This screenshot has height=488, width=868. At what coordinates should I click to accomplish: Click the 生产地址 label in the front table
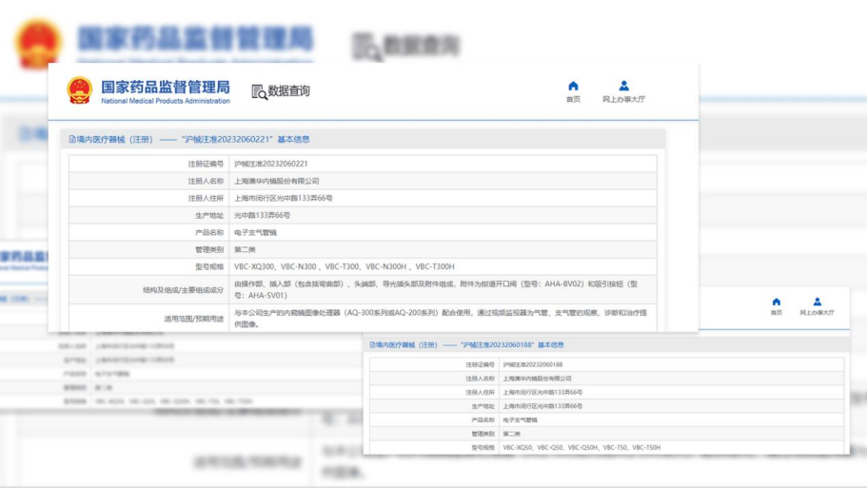209,215
